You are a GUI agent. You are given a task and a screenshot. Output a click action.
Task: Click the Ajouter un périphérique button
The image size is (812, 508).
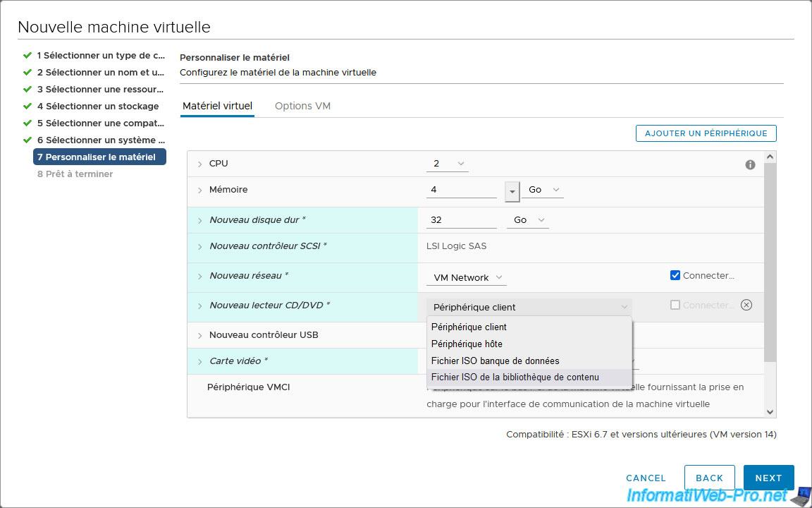[x=706, y=133]
